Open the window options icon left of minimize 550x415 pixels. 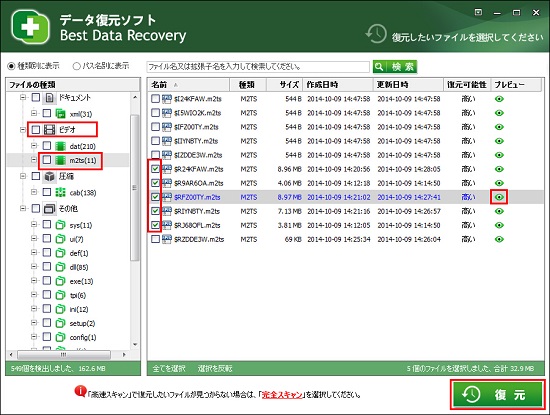pos(478,13)
